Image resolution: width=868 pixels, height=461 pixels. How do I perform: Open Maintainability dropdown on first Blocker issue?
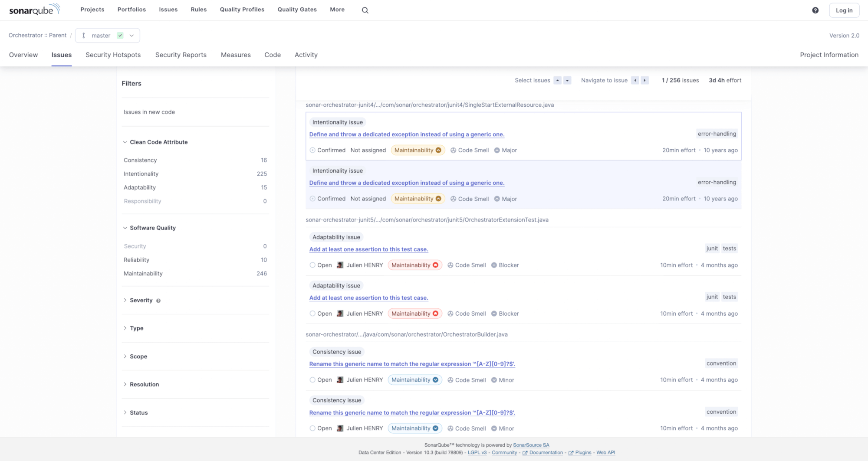pyautogui.click(x=415, y=265)
